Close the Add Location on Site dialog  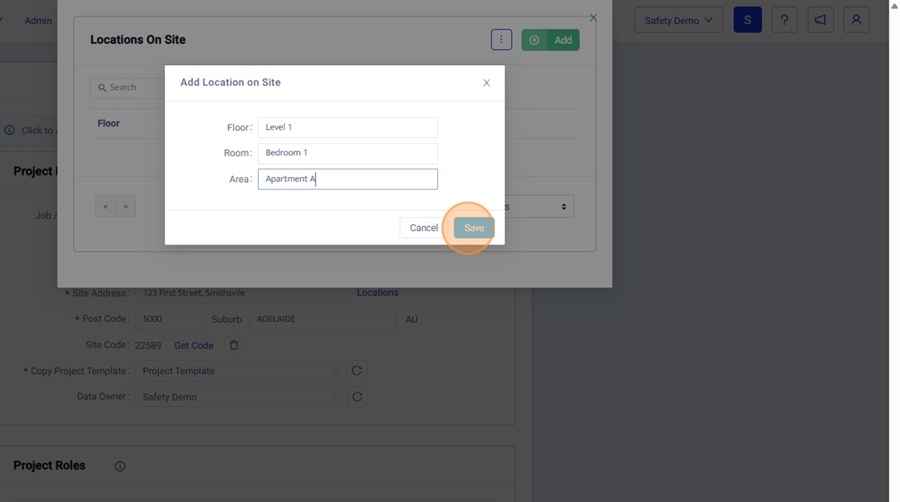coord(486,83)
